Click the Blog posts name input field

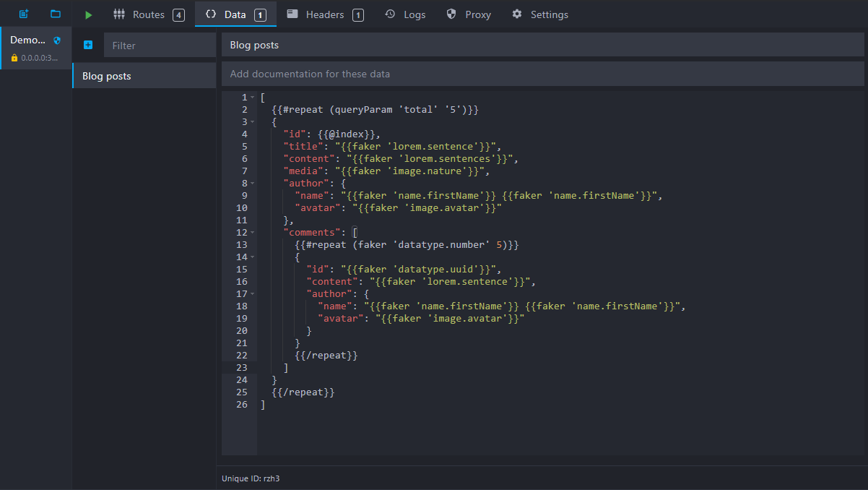pos(542,45)
